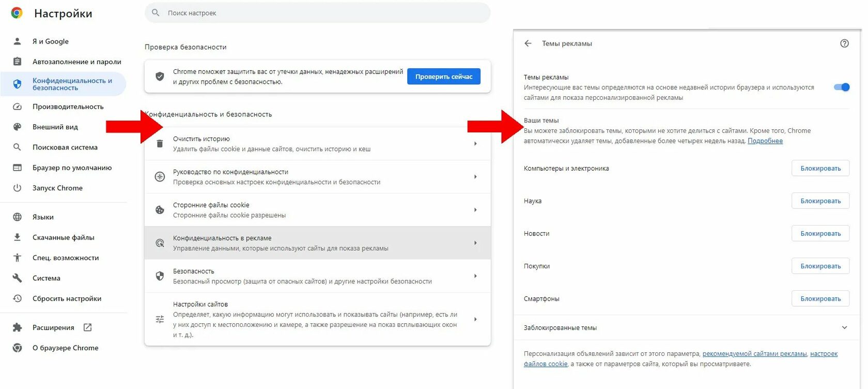Open the help question mark icon
The height and width of the screenshot is (389, 868).
(844, 43)
